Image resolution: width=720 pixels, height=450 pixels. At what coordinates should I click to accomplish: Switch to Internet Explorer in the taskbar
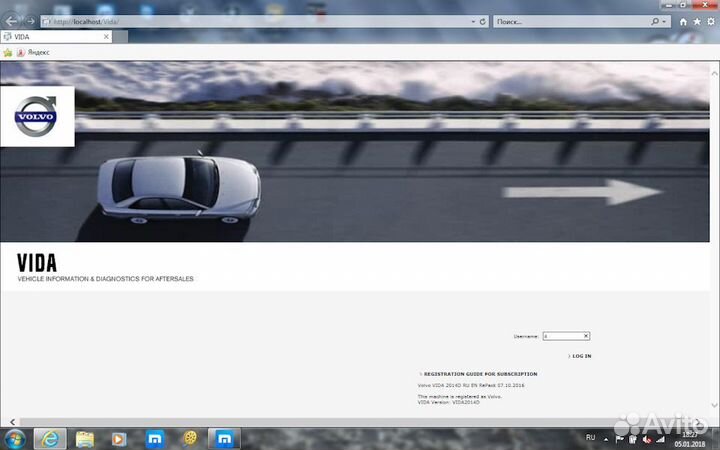(x=50, y=439)
